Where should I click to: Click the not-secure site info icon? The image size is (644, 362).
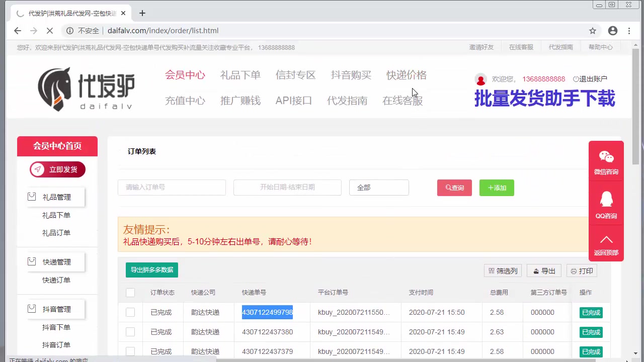point(70,31)
